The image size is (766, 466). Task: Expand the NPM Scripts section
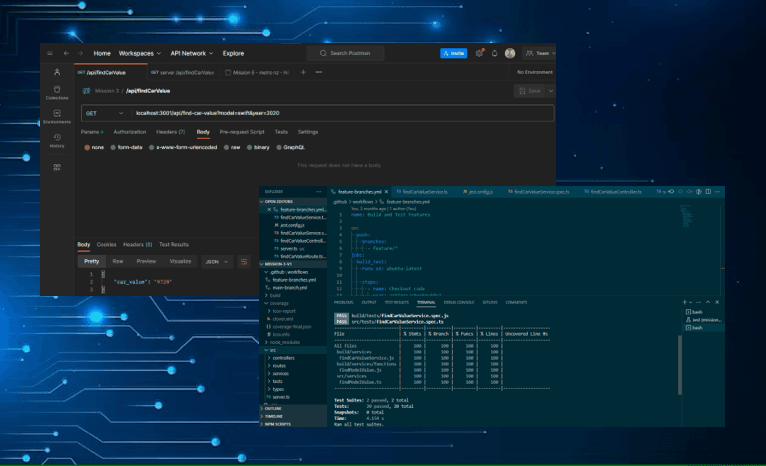click(x=293, y=424)
